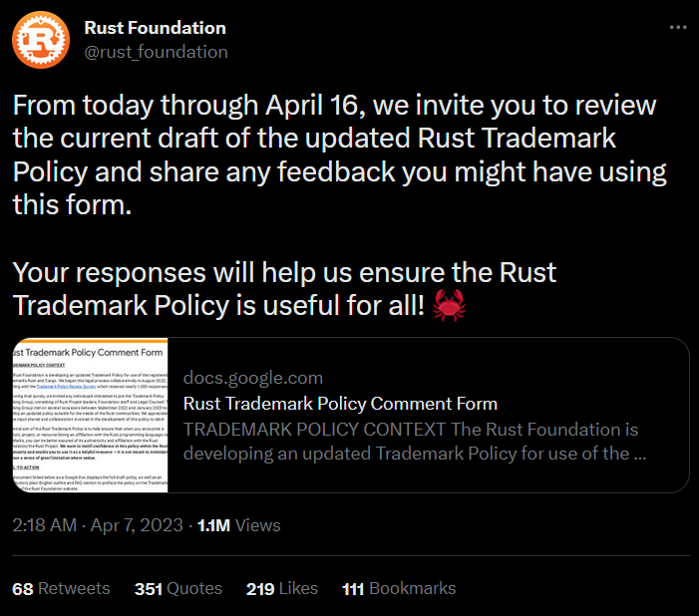
Task: Open the Comment Form preview thumbnail image
Action: tap(90, 416)
